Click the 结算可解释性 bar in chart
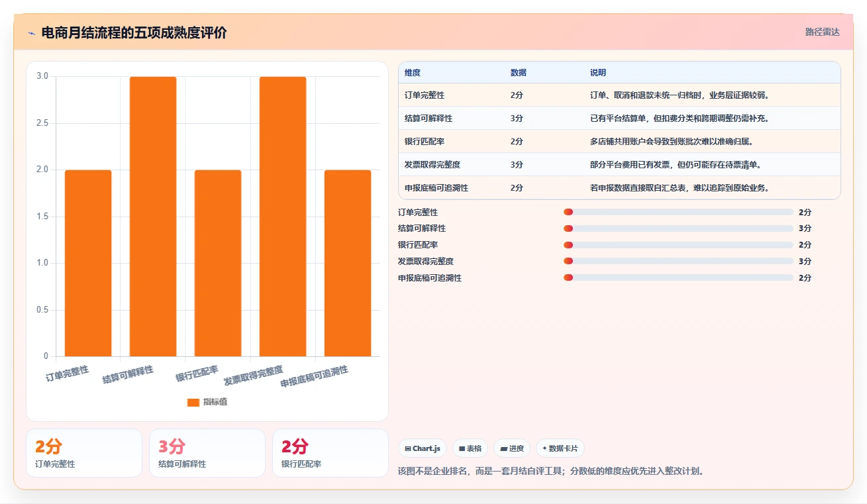867x504 pixels. [x=153, y=217]
